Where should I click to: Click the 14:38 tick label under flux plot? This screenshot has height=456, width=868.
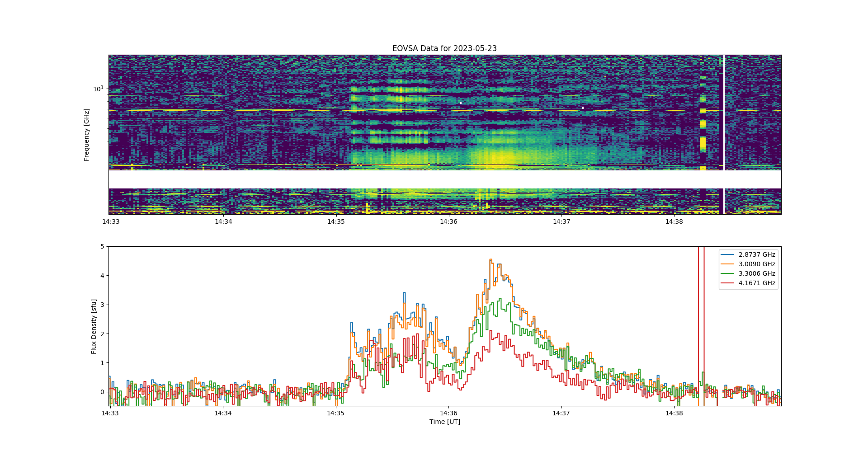pos(674,413)
